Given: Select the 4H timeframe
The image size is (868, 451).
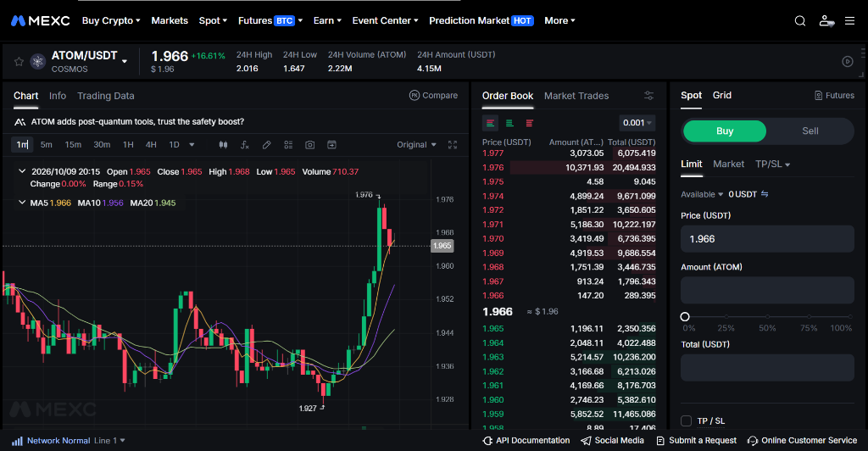Looking at the screenshot, I should (151, 145).
